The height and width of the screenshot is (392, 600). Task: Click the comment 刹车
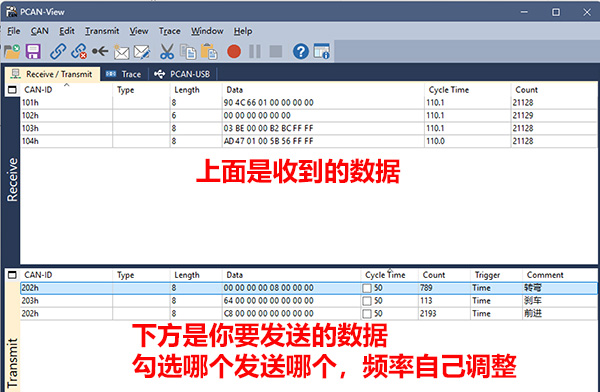533,301
